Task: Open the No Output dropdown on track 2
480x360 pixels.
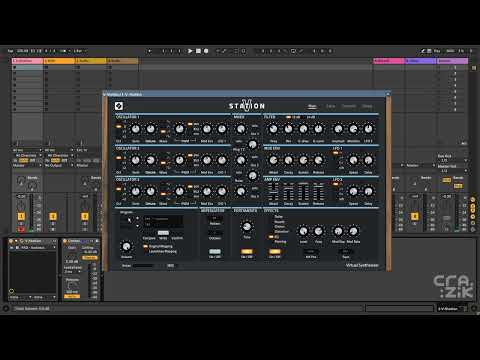Action: point(59,165)
